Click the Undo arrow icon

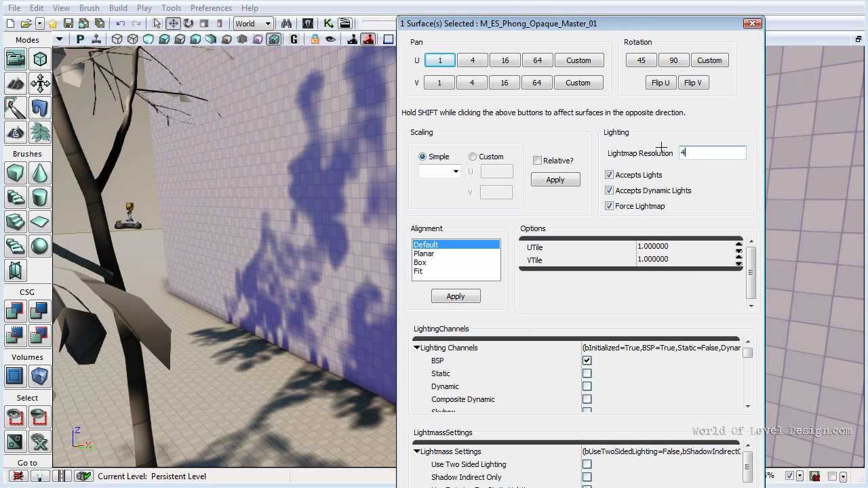121,23
